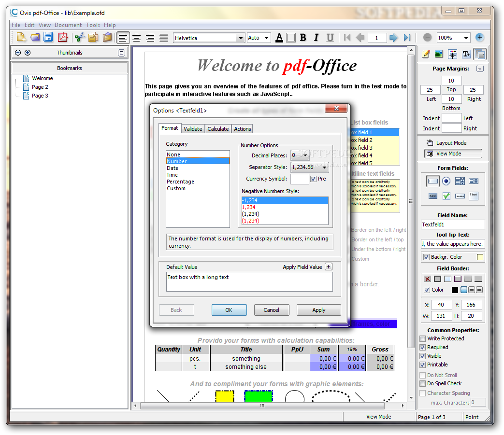Toggle the Pre currency checkbox

click(x=314, y=179)
